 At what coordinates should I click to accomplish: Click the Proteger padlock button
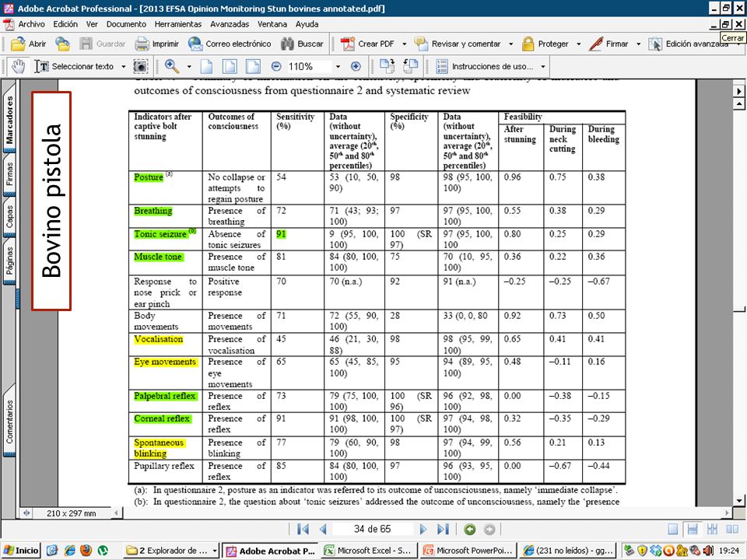(x=545, y=44)
